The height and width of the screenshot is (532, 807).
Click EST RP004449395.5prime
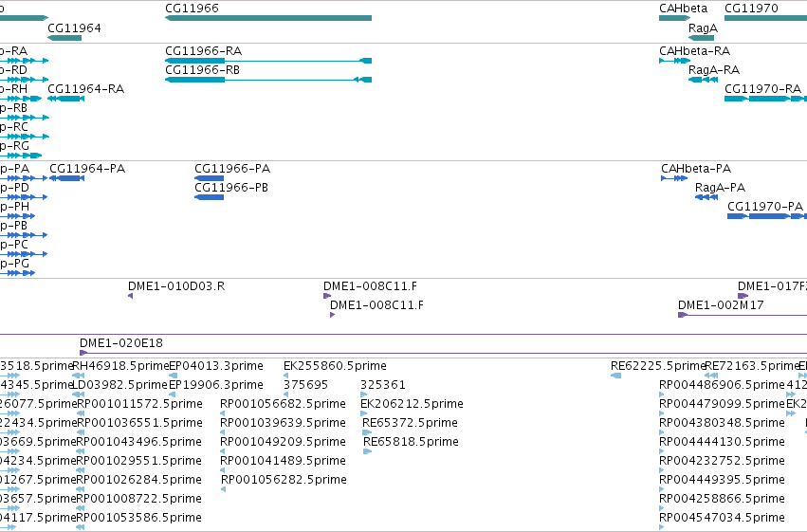point(662,489)
